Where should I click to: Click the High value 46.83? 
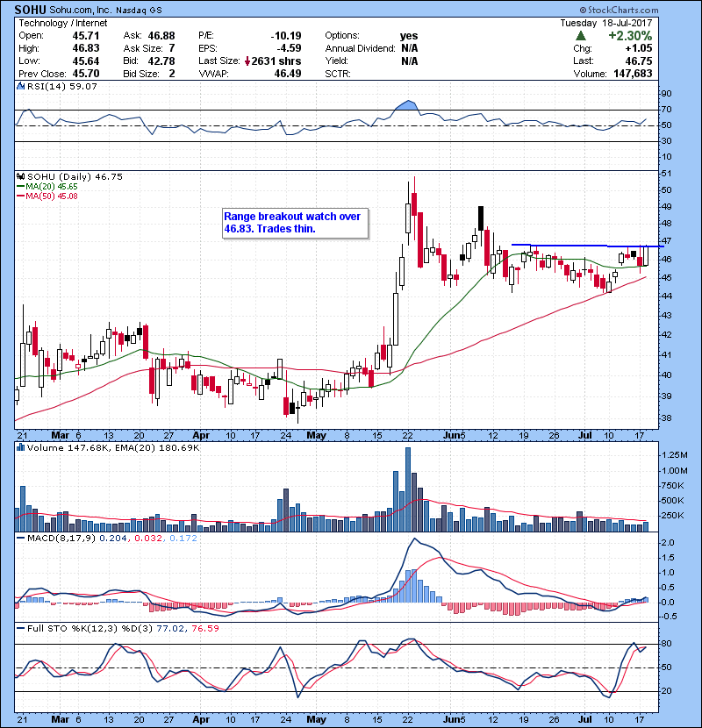click(x=86, y=48)
